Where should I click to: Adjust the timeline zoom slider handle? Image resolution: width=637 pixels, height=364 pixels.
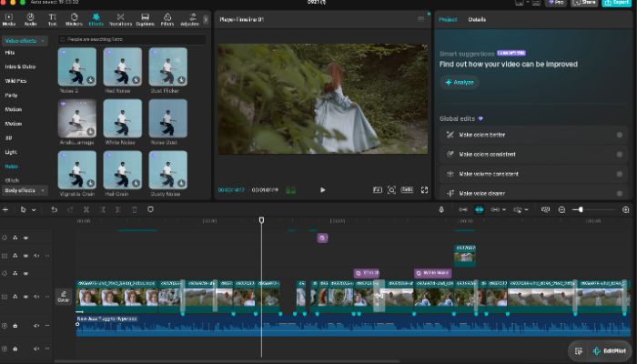(x=581, y=209)
